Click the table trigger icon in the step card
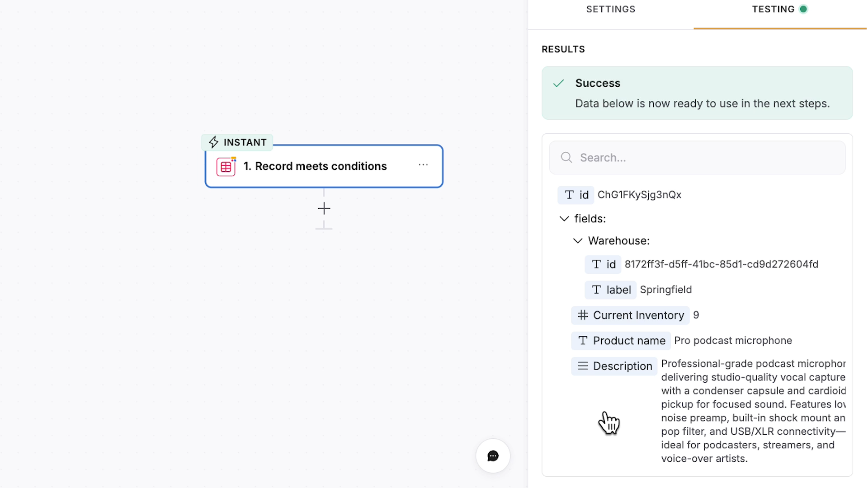 (226, 167)
